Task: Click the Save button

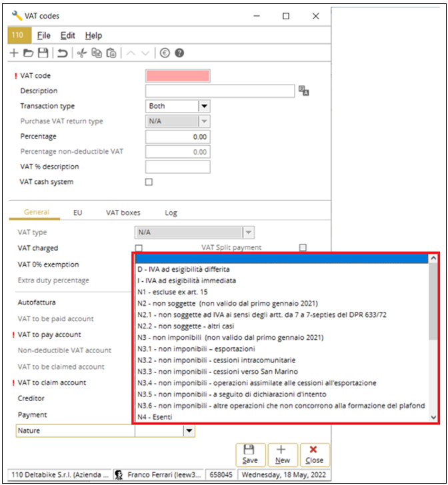Action: [250, 454]
